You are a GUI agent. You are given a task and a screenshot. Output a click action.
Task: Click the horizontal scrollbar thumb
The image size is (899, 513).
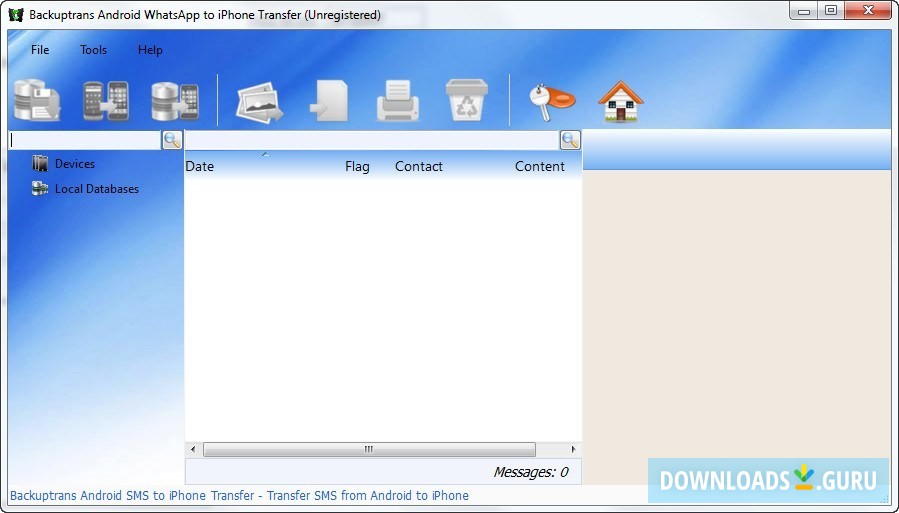[369, 449]
